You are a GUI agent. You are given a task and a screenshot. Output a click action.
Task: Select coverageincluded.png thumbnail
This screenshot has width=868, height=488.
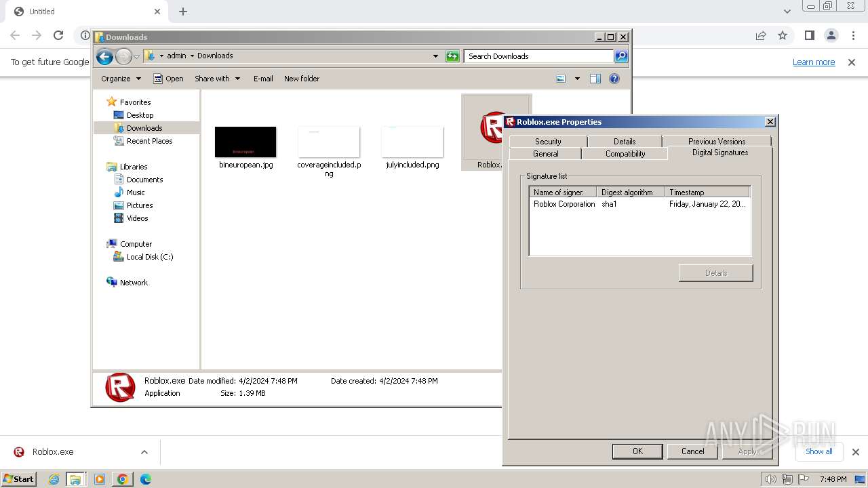click(x=329, y=142)
